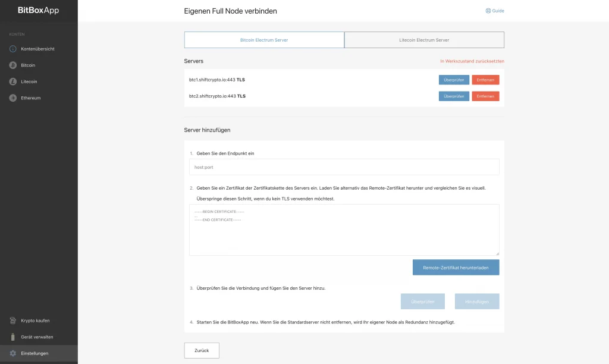Click the Einstellungen gear icon
The image size is (609, 364).
click(x=12, y=353)
